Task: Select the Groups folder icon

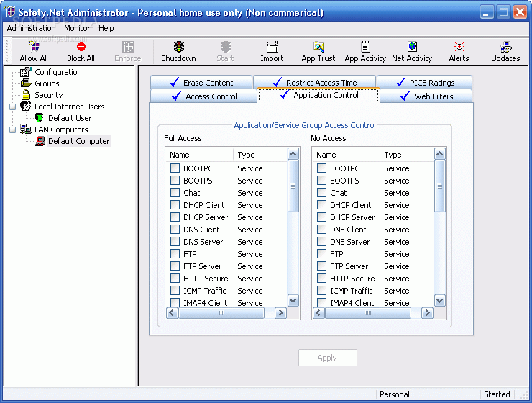Action: pos(26,83)
